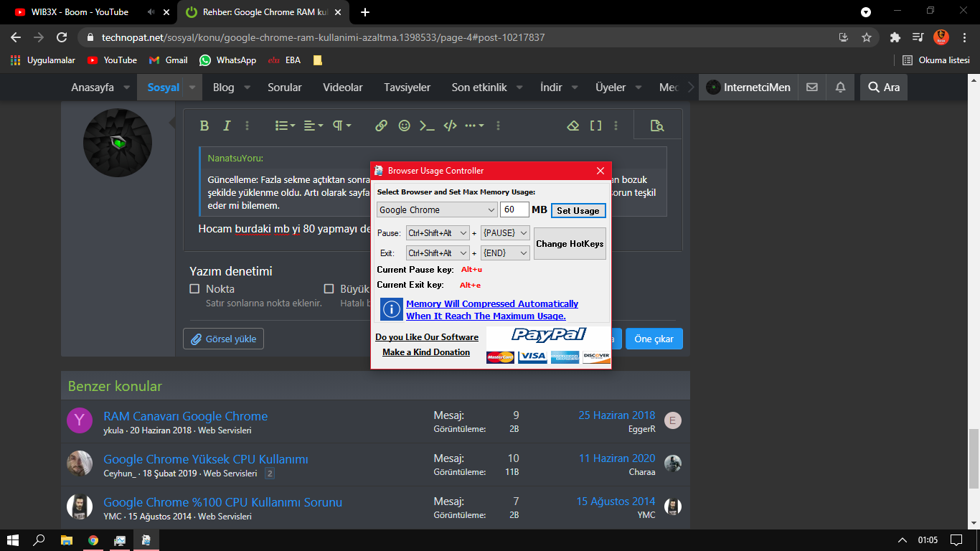Open the Tavsiyeler navigation item

[x=407, y=88]
